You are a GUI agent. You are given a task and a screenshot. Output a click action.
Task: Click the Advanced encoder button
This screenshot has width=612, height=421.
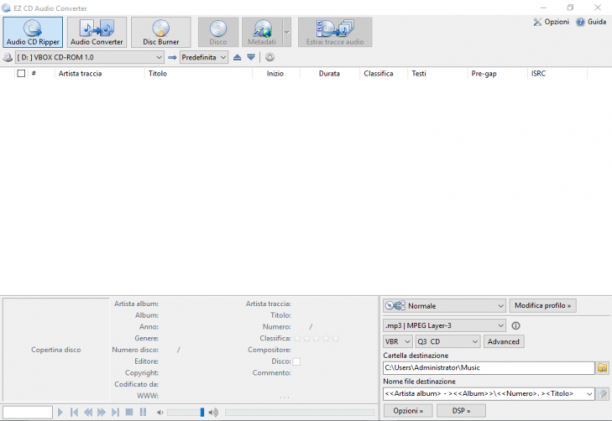tap(503, 341)
